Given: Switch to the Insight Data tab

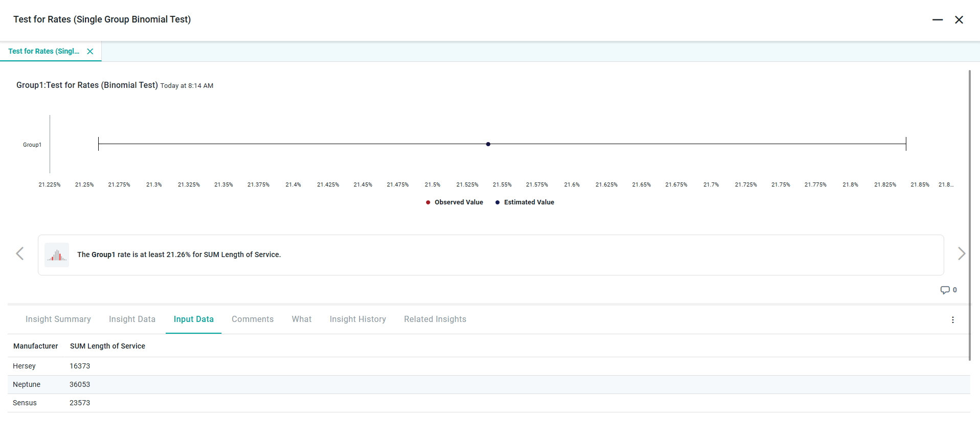Looking at the screenshot, I should pyautogui.click(x=132, y=319).
